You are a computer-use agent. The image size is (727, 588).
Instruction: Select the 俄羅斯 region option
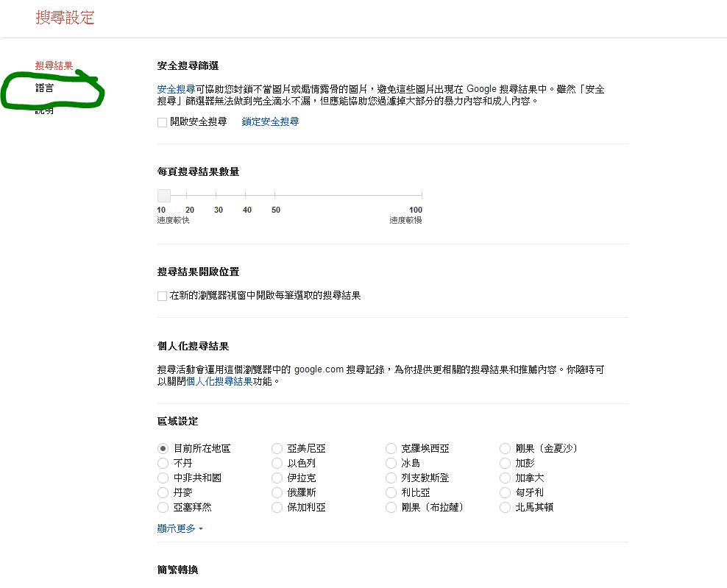pyautogui.click(x=277, y=492)
